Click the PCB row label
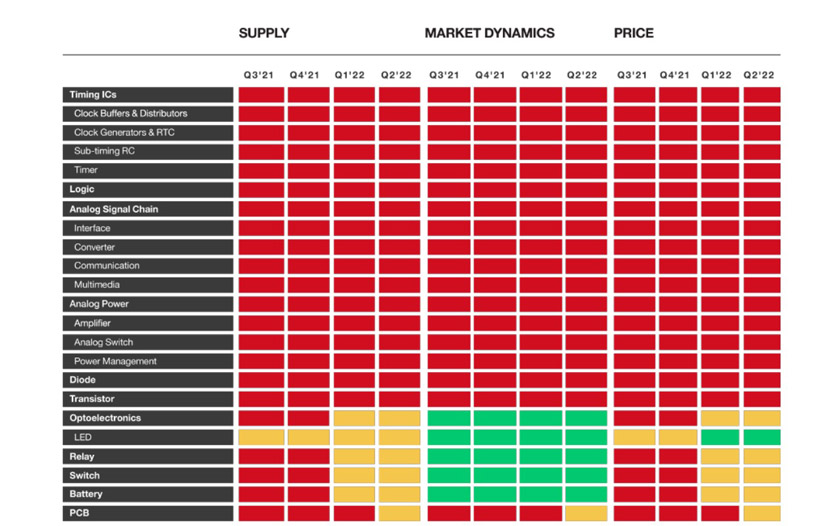This screenshot has height=526, width=840. (80, 513)
